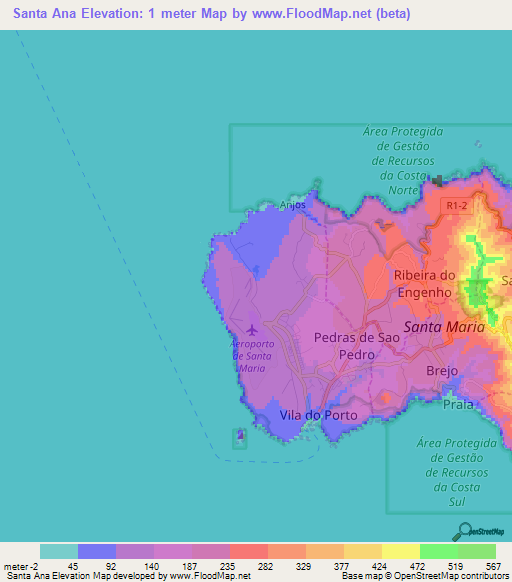Select the mauve-pink 187 meter legend swatch
Viewport: 512px width, 582px height.
[x=211, y=551]
